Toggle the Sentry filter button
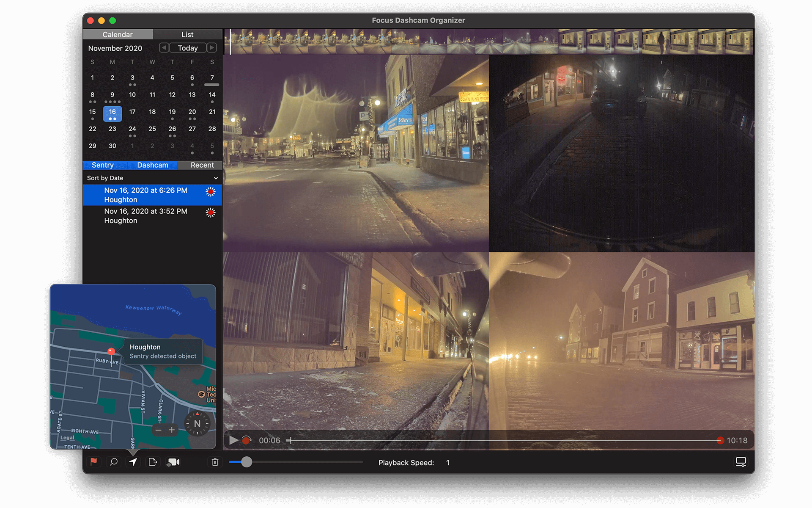Viewport: 812px width, 508px height. click(x=103, y=165)
